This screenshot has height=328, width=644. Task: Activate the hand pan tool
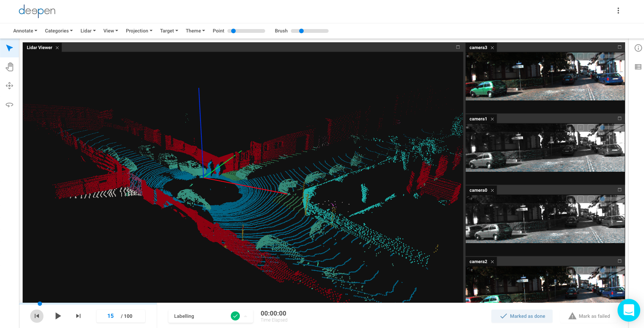pos(9,67)
